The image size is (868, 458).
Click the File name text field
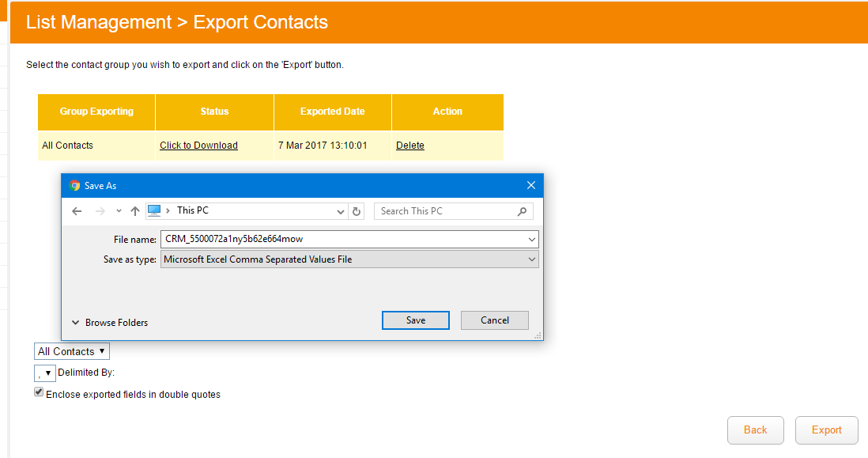tap(344, 239)
